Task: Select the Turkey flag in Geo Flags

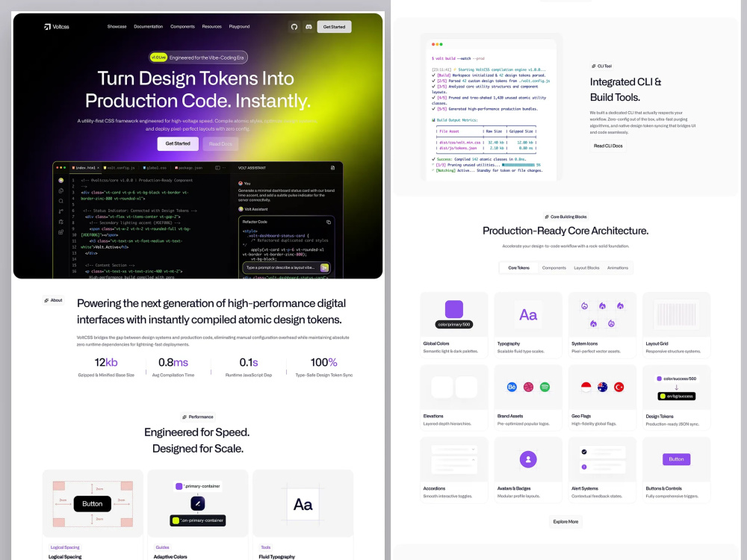Action: point(619,387)
